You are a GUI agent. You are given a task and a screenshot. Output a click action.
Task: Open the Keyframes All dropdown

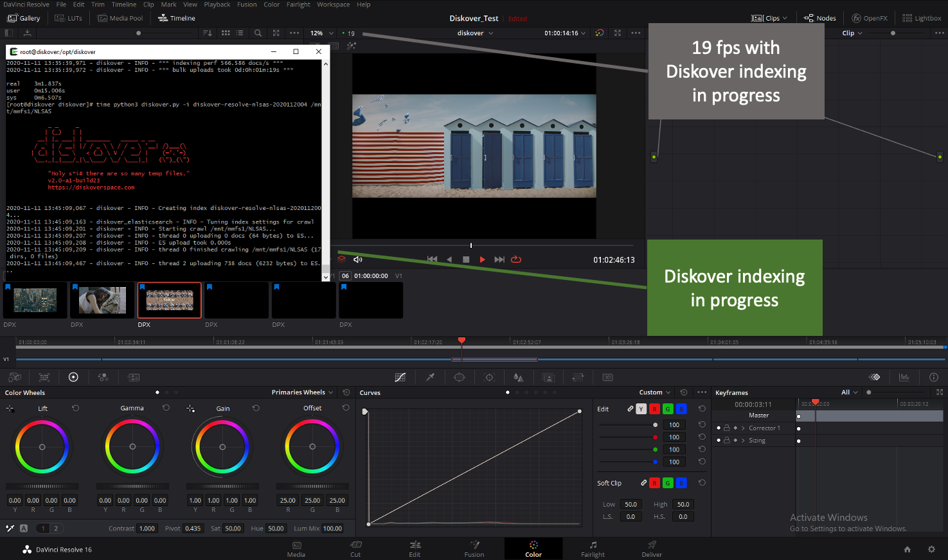coord(850,392)
